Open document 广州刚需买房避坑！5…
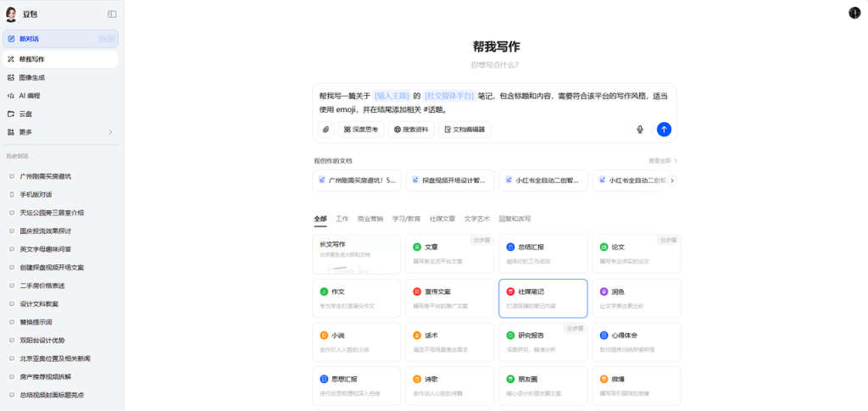Screen dimensions: 868x411 point(357,181)
